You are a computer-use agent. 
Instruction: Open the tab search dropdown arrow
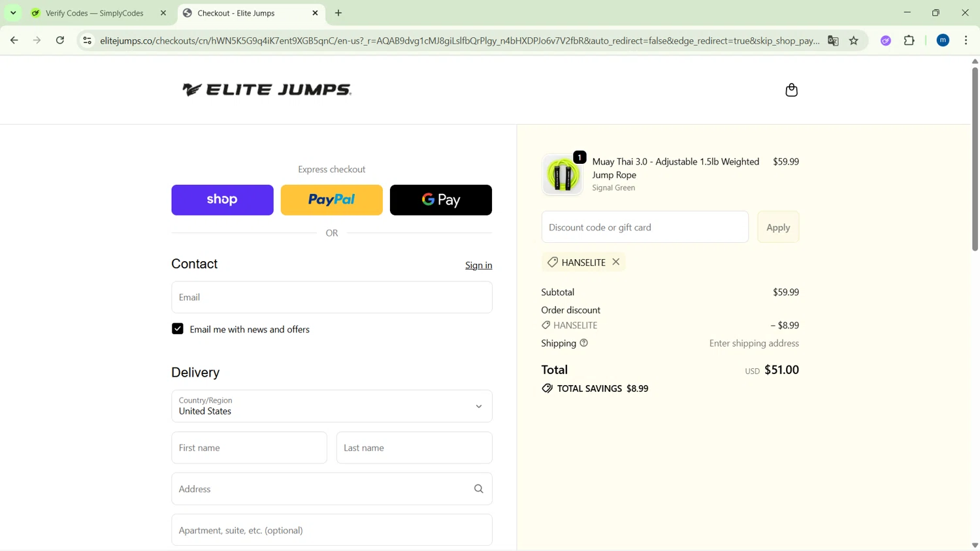point(13,13)
